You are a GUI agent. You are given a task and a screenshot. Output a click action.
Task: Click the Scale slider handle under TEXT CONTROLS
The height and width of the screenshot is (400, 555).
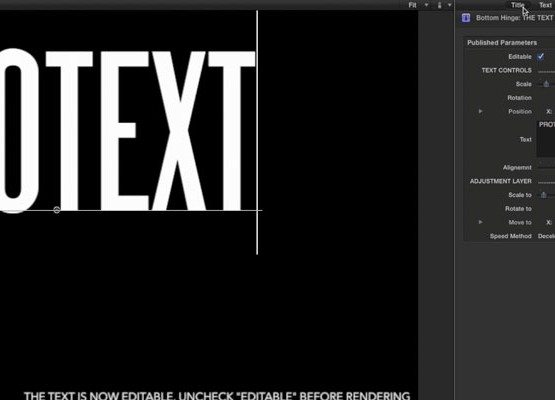[546, 84]
